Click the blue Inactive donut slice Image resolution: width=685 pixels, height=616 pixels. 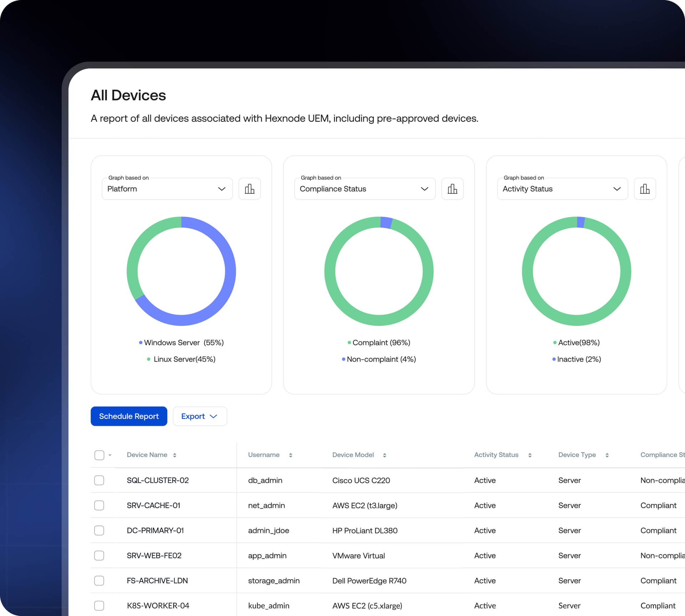[x=581, y=222]
